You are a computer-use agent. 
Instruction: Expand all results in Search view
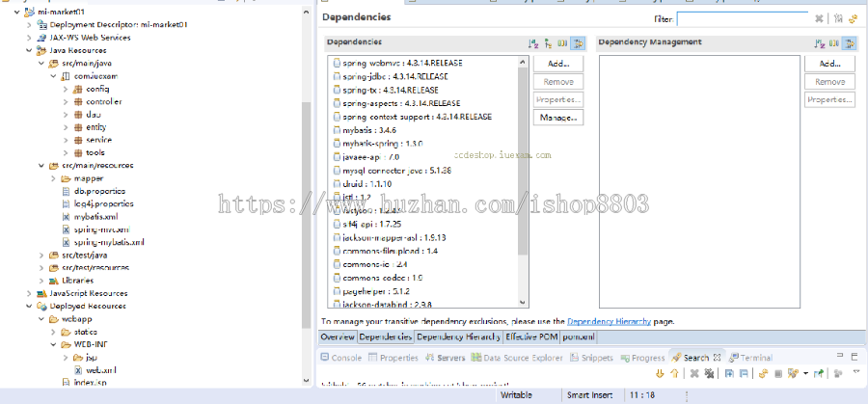tap(730, 373)
